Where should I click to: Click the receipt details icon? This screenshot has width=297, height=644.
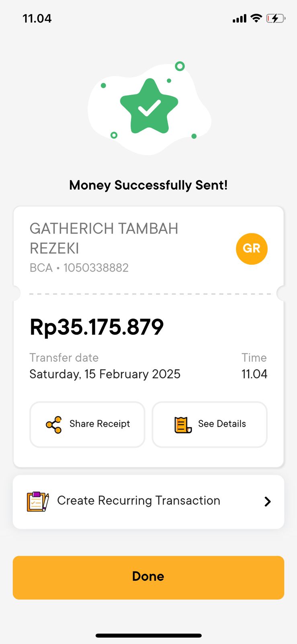[183, 425]
